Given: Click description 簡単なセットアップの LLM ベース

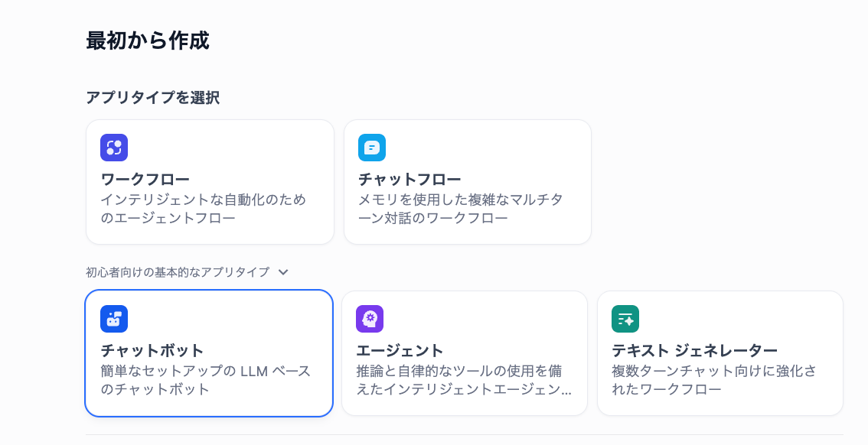Looking at the screenshot, I should click(205, 380).
